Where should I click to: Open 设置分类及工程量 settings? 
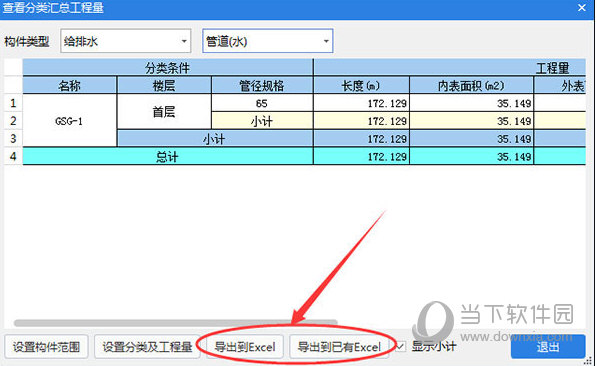coord(147,347)
